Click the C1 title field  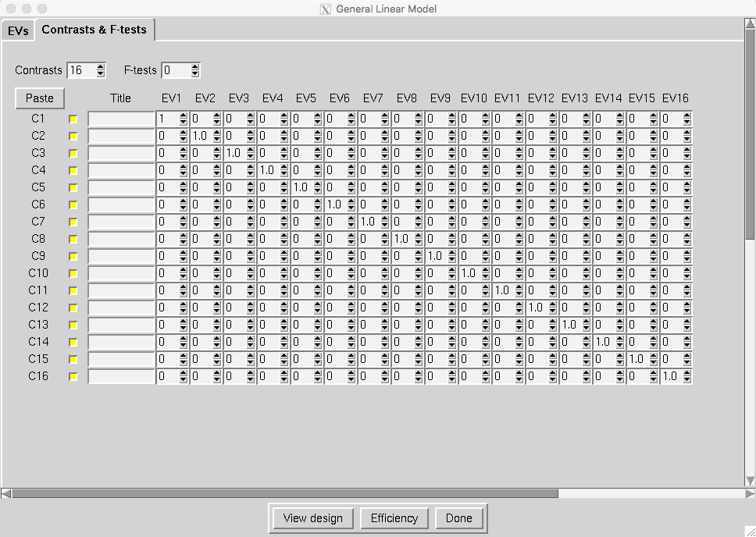point(122,119)
